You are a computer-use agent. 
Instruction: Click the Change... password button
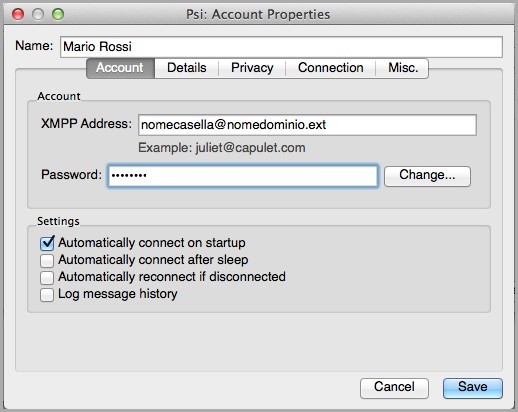tap(427, 176)
